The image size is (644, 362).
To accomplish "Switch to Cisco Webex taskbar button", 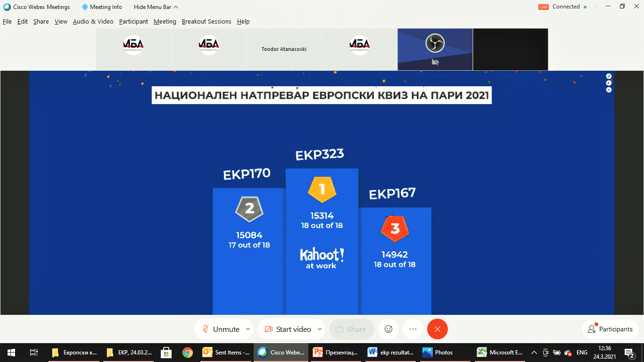I will click(281, 353).
